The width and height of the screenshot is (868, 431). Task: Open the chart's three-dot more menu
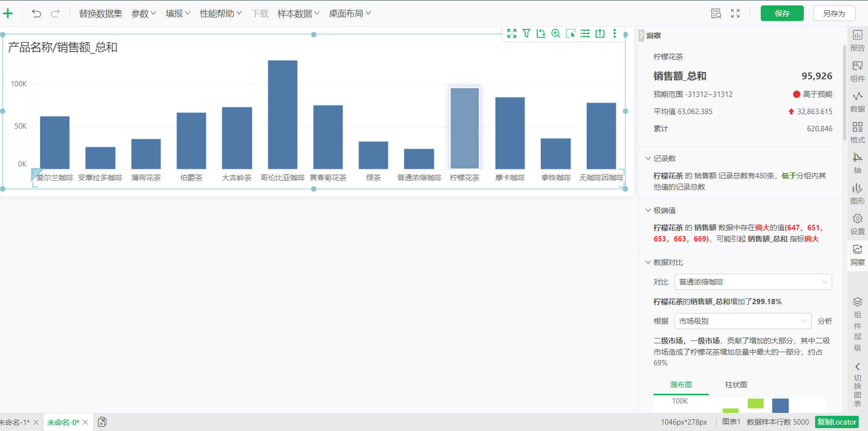(615, 33)
